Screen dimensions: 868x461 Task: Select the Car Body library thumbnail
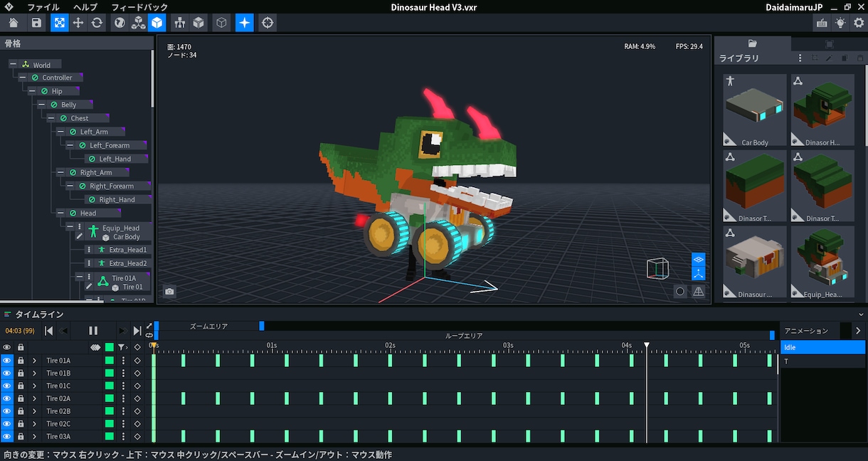coord(755,110)
